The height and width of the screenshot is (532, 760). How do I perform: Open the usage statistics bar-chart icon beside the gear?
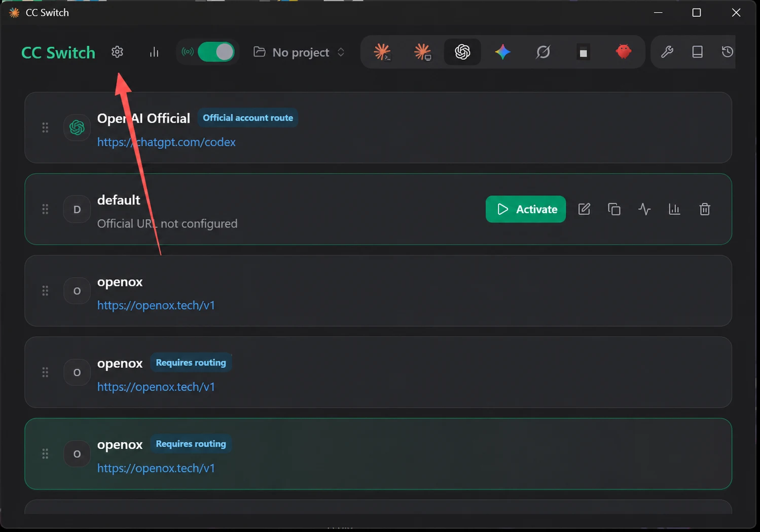(x=154, y=52)
